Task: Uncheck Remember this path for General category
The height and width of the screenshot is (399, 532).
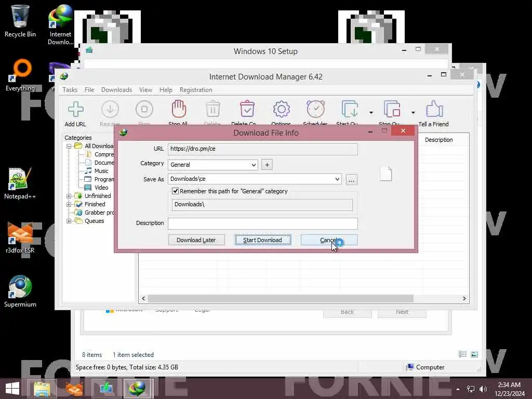Action: (x=176, y=191)
